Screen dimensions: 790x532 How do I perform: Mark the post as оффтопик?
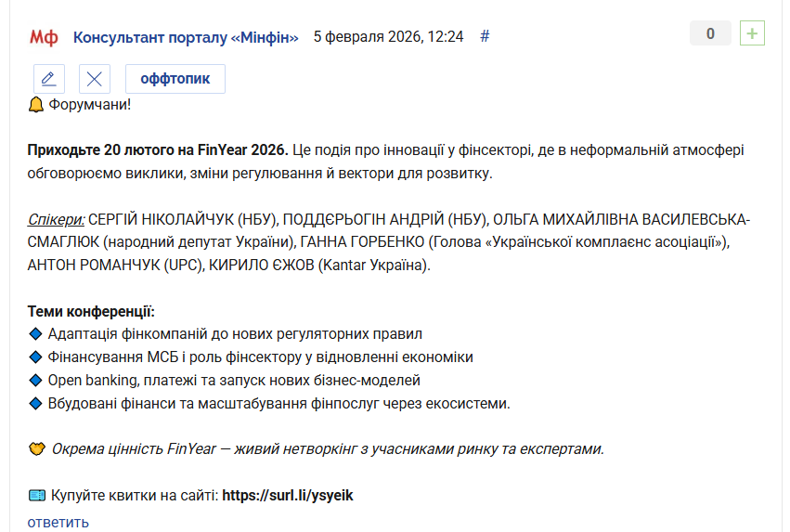(x=175, y=79)
